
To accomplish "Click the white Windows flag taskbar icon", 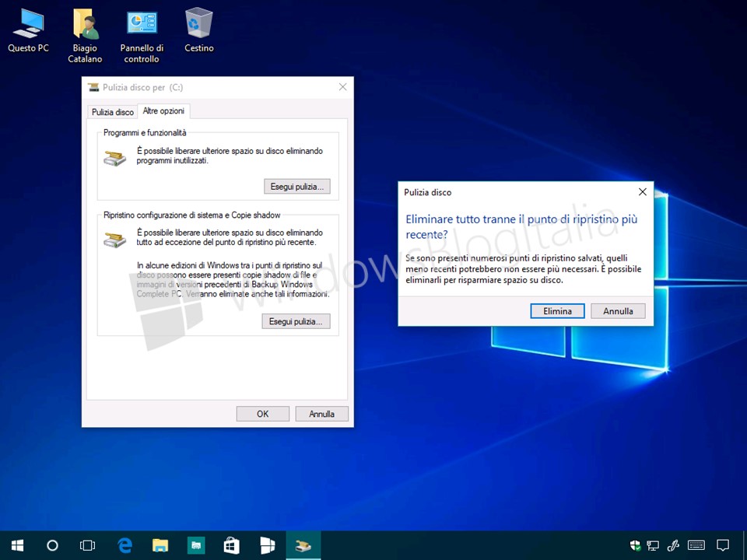I will click(267, 545).
